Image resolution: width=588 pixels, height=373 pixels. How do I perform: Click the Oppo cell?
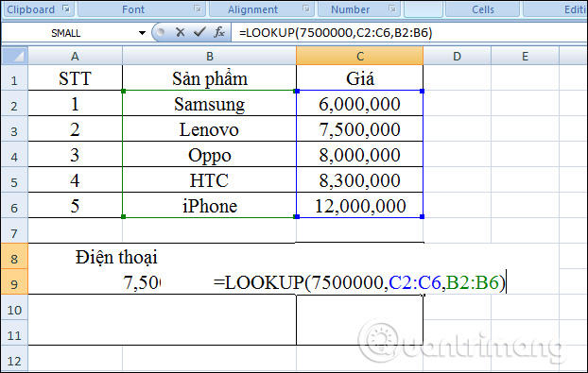point(209,154)
